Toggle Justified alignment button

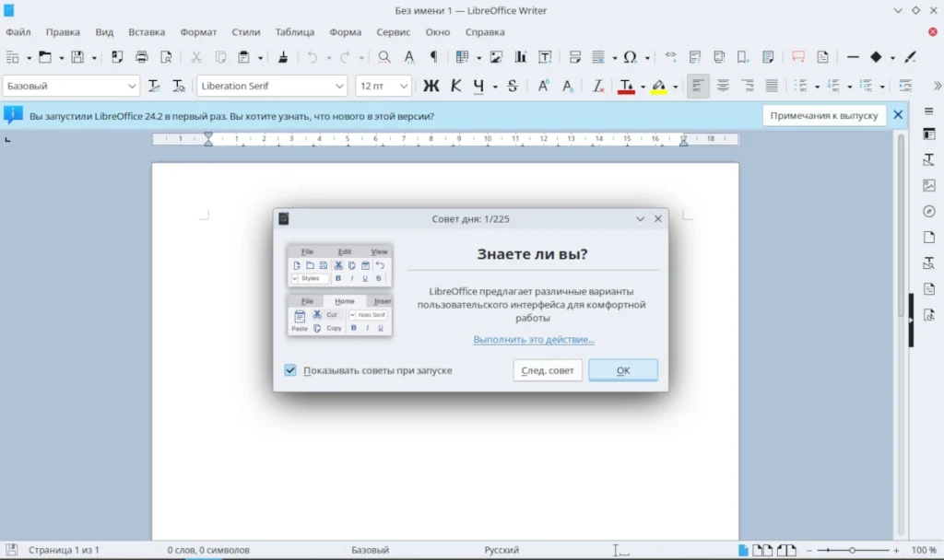pos(772,86)
